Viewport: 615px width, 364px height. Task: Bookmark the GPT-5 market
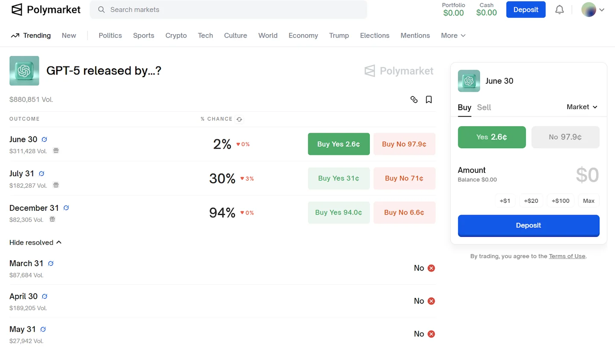429,99
